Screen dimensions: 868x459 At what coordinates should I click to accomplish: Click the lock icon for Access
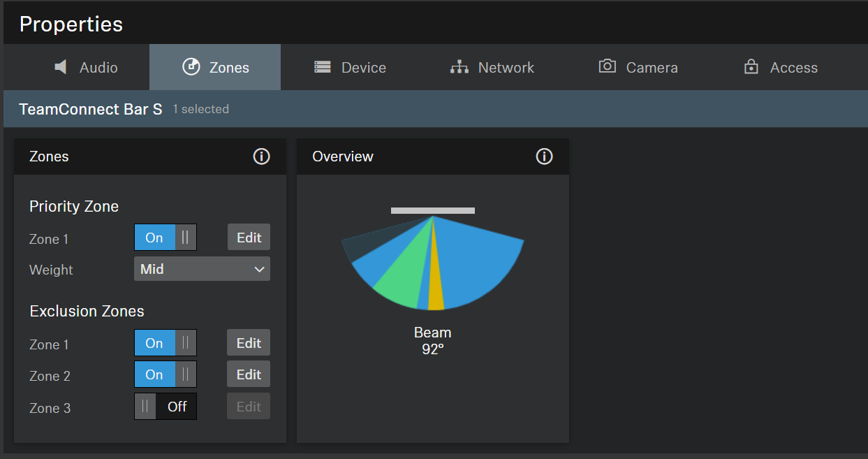(x=751, y=67)
